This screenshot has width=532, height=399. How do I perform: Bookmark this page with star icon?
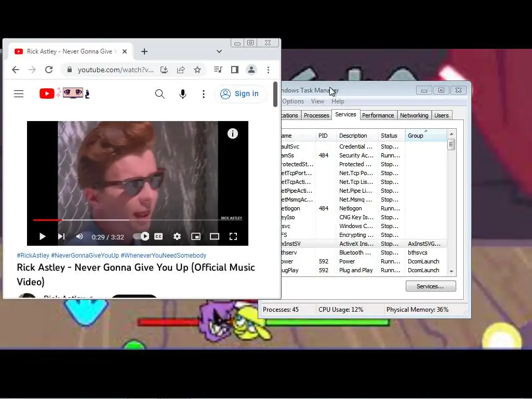[x=197, y=70]
